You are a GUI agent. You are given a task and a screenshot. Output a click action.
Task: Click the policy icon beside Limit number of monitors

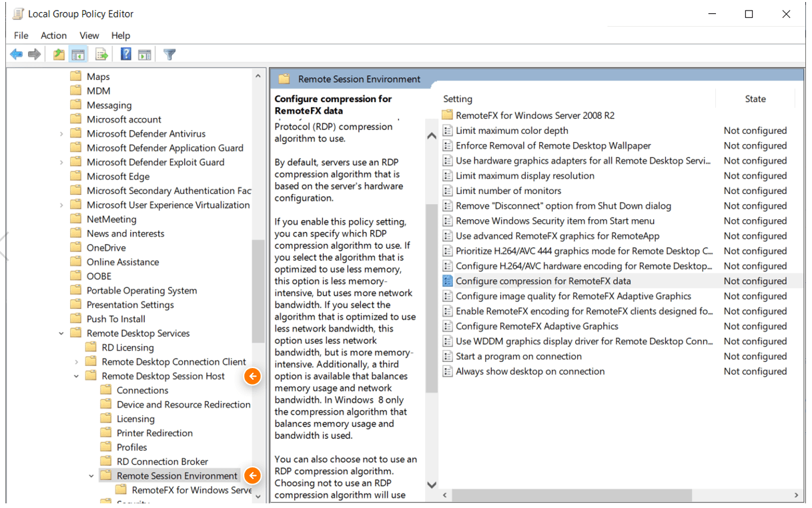click(x=448, y=191)
